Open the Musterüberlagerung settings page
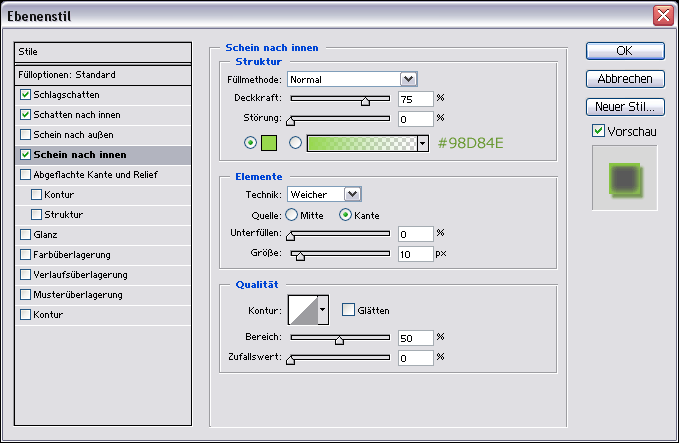Screen dimensions: 679x443 click(78, 294)
